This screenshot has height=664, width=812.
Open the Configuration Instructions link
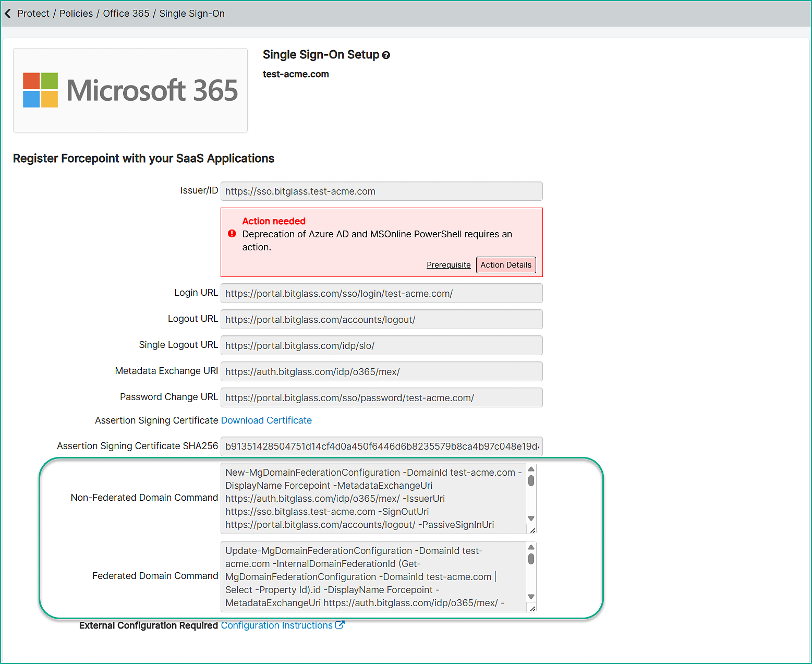[276, 625]
